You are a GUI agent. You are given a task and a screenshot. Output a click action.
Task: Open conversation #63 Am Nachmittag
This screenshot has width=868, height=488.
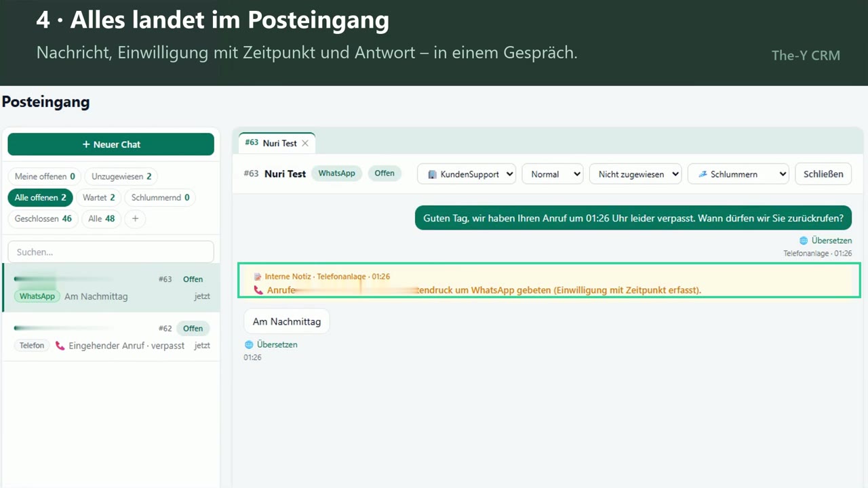coord(111,287)
